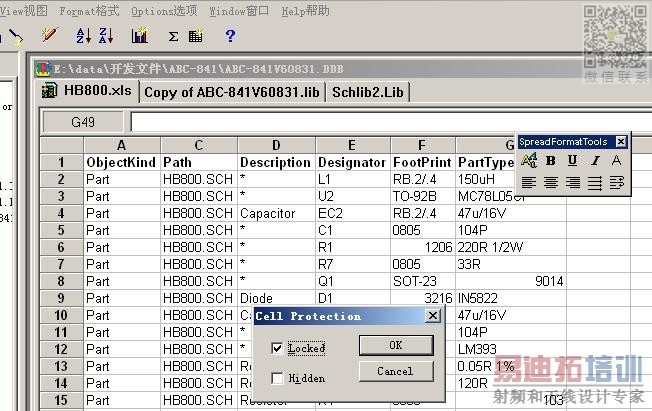This screenshot has width=652, height=411.
Task: Toggle the Hidden checkbox
Action: click(277, 378)
